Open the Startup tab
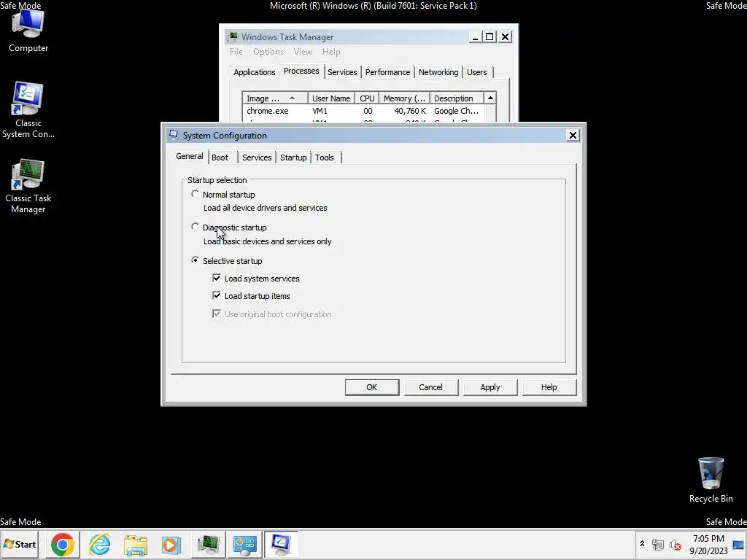 click(x=293, y=157)
